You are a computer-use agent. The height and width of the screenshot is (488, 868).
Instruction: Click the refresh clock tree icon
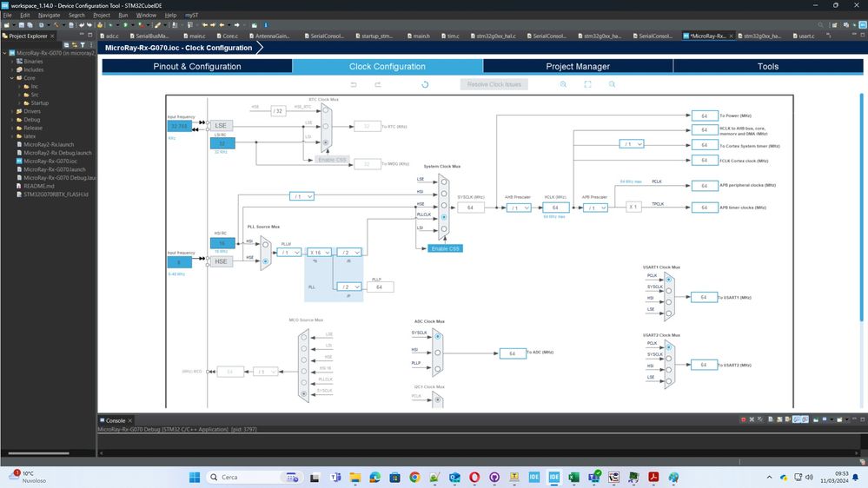click(425, 84)
